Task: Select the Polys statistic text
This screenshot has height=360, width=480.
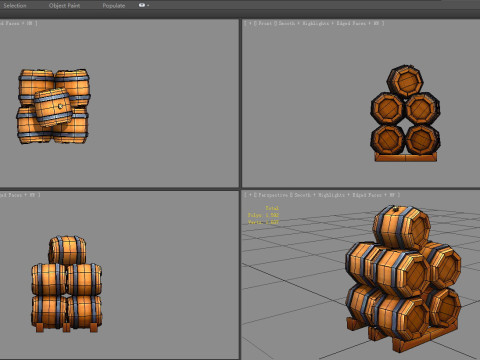Action: (263, 215)
